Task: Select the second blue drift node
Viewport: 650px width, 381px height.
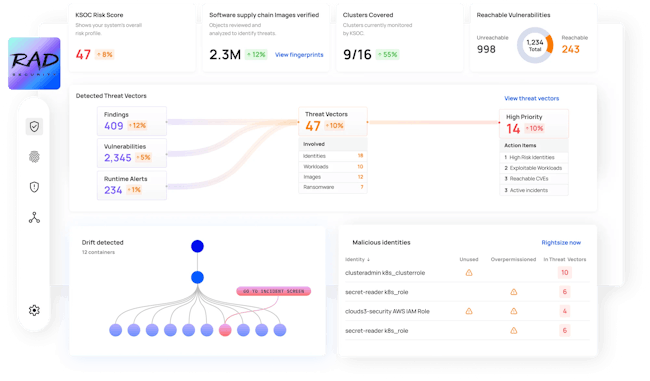Action: (197, 277)
